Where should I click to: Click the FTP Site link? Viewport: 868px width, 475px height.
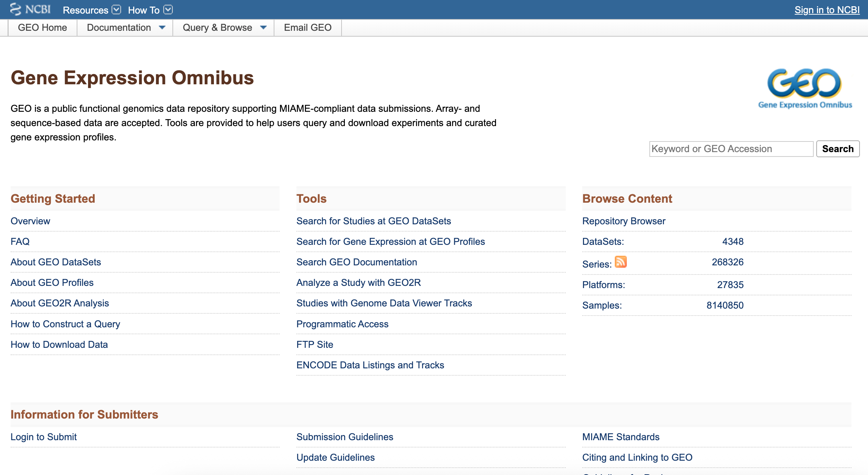[314, 345]
